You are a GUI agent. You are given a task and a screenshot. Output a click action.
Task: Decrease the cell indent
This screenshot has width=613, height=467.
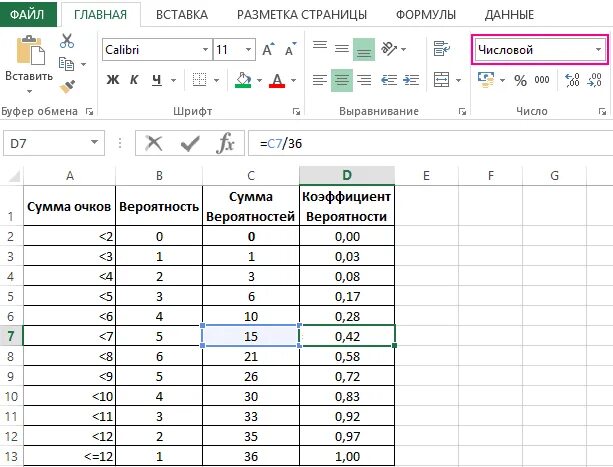(389, 80)
